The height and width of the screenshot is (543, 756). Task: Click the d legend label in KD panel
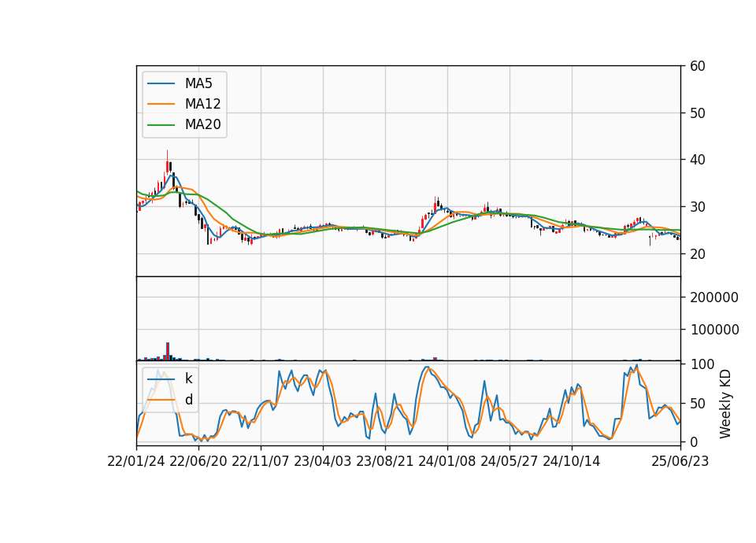click(x=189, y=400)
